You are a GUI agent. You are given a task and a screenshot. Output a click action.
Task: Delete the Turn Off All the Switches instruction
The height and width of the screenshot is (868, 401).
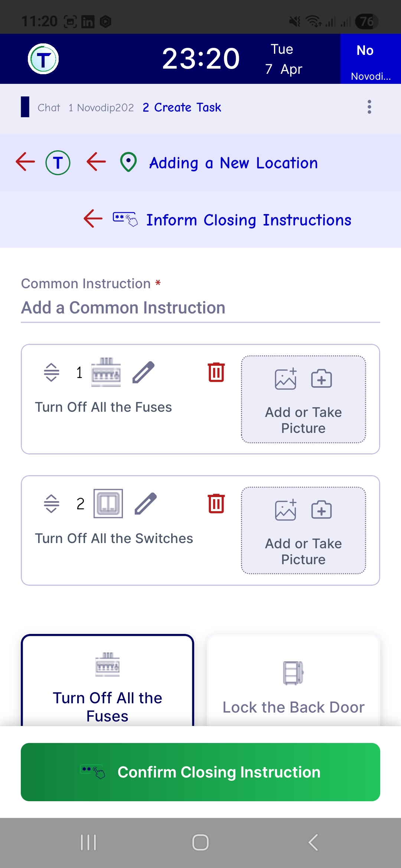pyautogui.click(x=216, y=503)
